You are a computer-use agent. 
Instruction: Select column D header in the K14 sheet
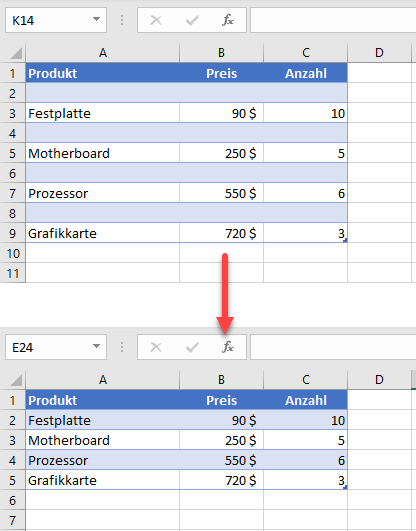(x=379, y=53)
